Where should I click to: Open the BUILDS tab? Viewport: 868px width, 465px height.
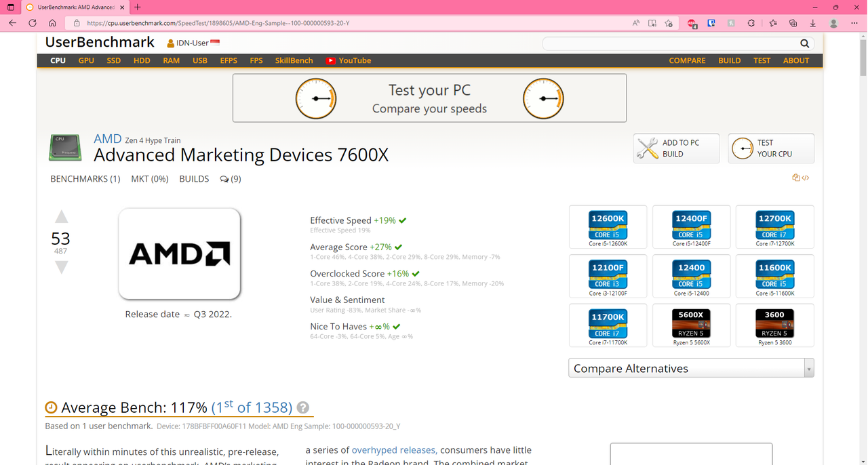[194, 179]
